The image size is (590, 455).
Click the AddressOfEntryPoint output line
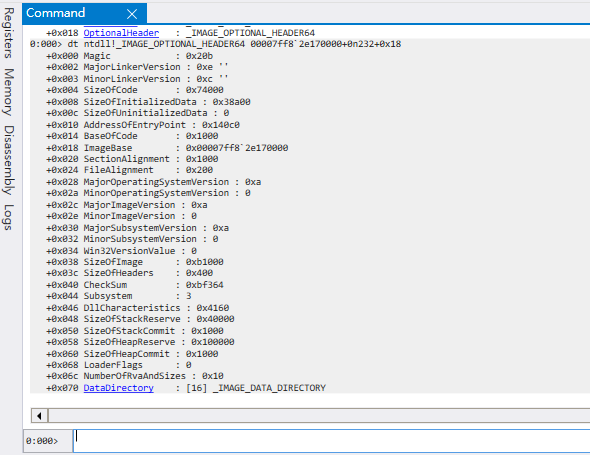pos(143,125)
